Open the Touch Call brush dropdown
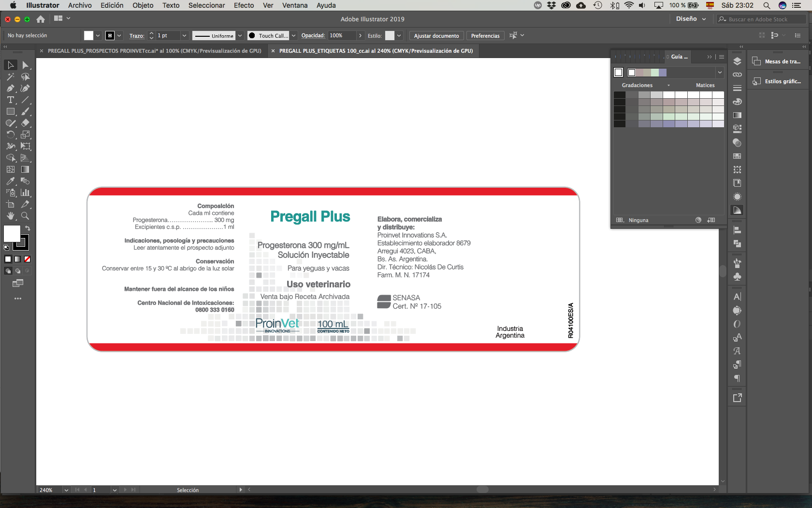Viewport: 812px width, 508px height. 293,35
